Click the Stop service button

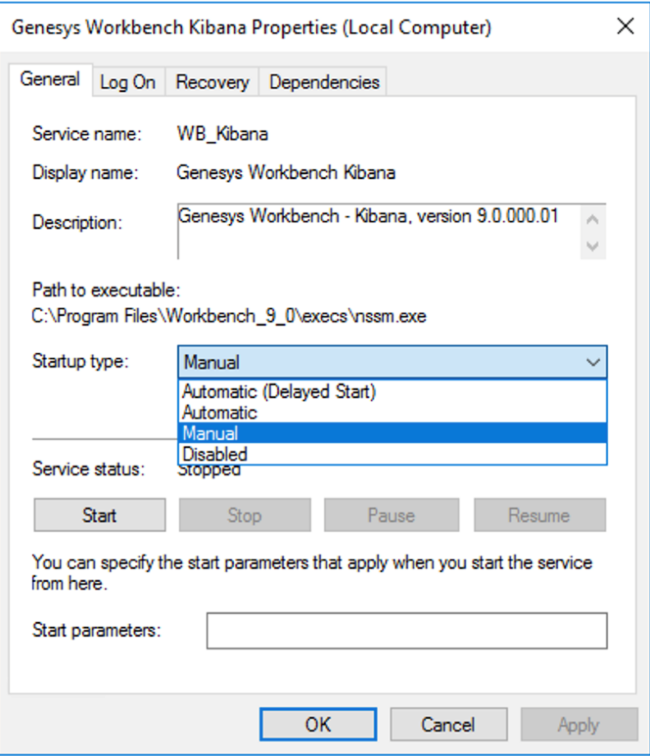[244, 516]
